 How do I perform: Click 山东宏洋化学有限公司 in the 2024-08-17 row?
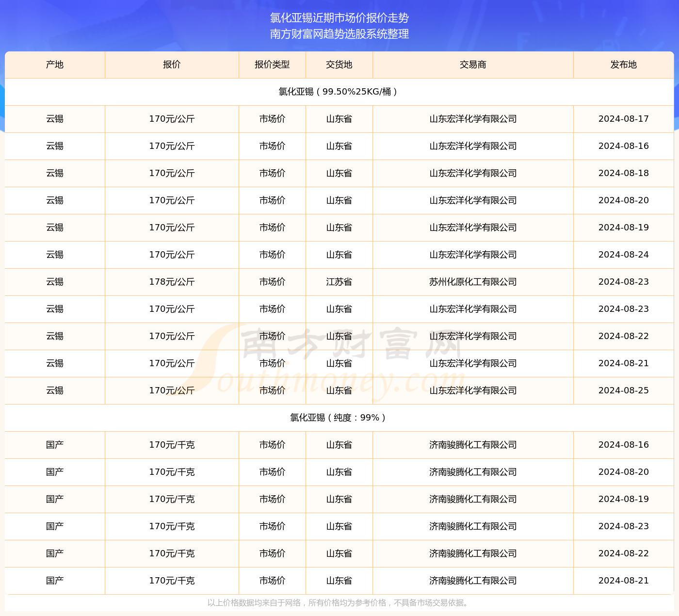[473, 119]
